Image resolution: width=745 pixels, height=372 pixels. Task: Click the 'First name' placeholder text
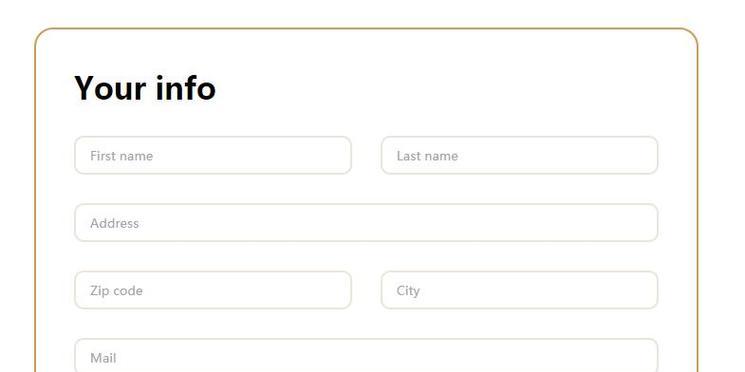122,156
